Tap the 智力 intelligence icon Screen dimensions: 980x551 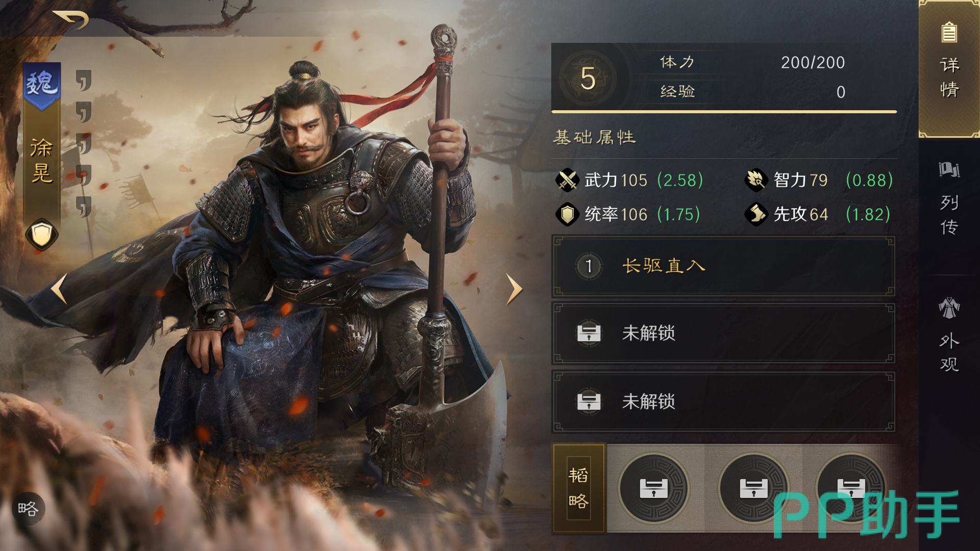pyautogui.click(x=756, y=180)
